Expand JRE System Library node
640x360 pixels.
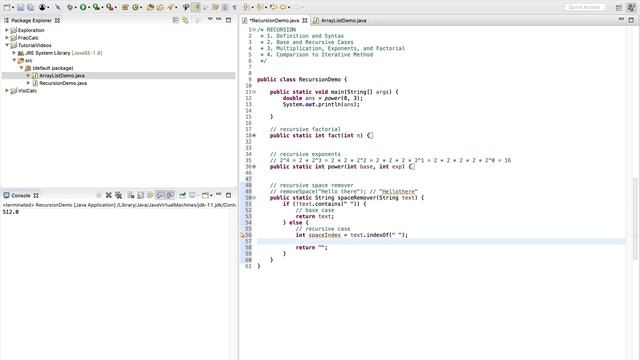pos(14,53)
